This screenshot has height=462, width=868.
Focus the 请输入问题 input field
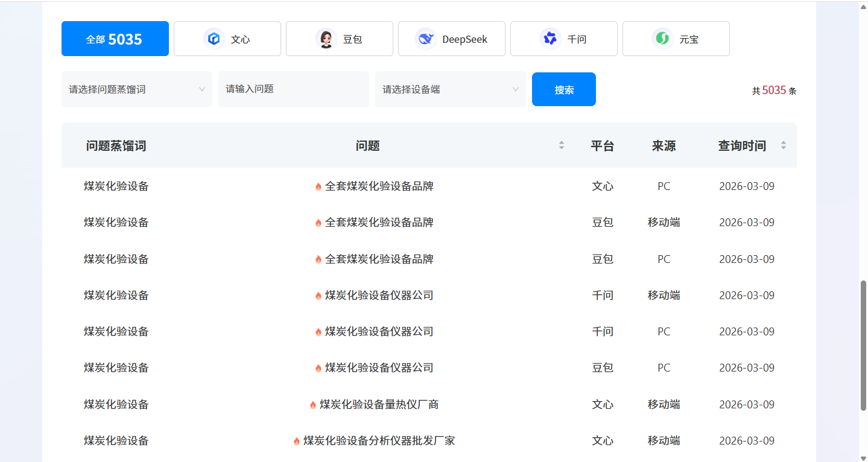tap(293, 89)
